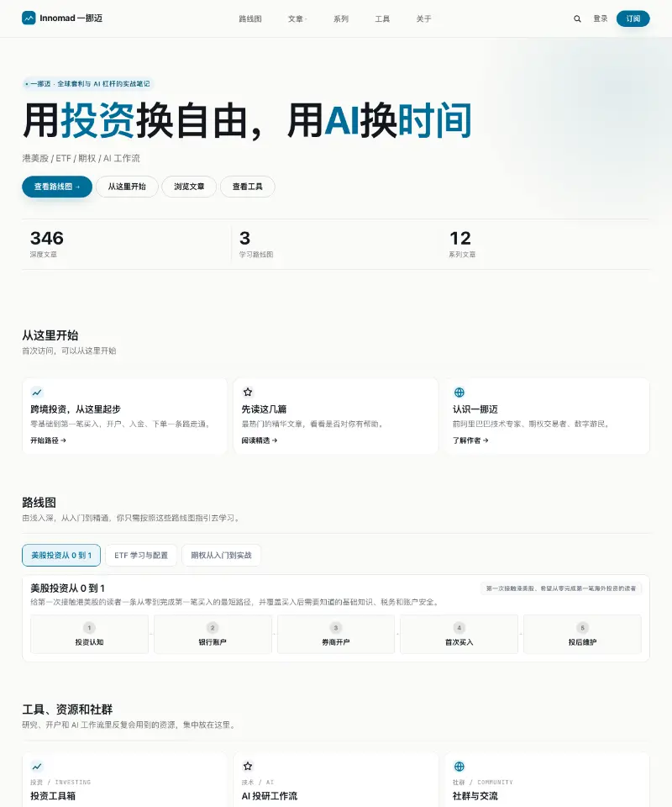Click the 港美股 / ETF / 期权 subtitle

[81, 158]
